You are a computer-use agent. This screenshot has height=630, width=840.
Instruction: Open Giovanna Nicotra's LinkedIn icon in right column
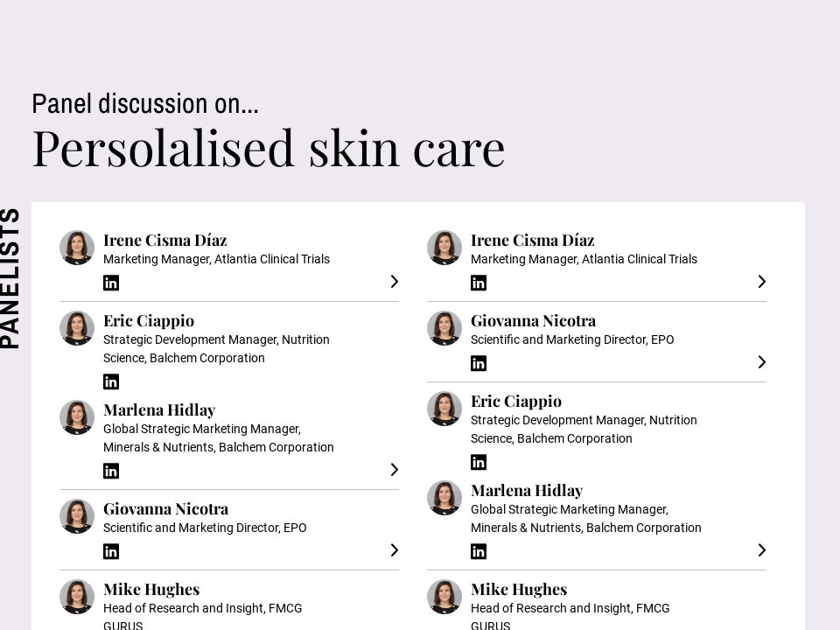[x=479, y=363]
